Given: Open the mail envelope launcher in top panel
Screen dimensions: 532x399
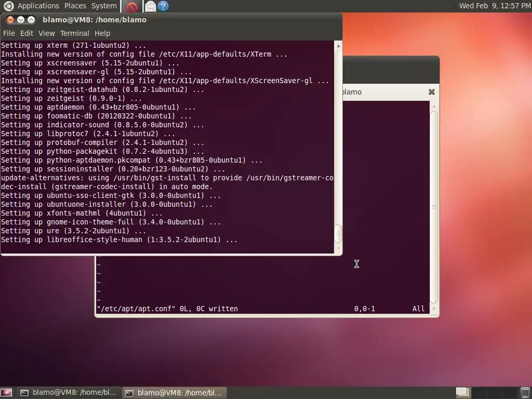Looking at the screenshot, I should (150, 6).
